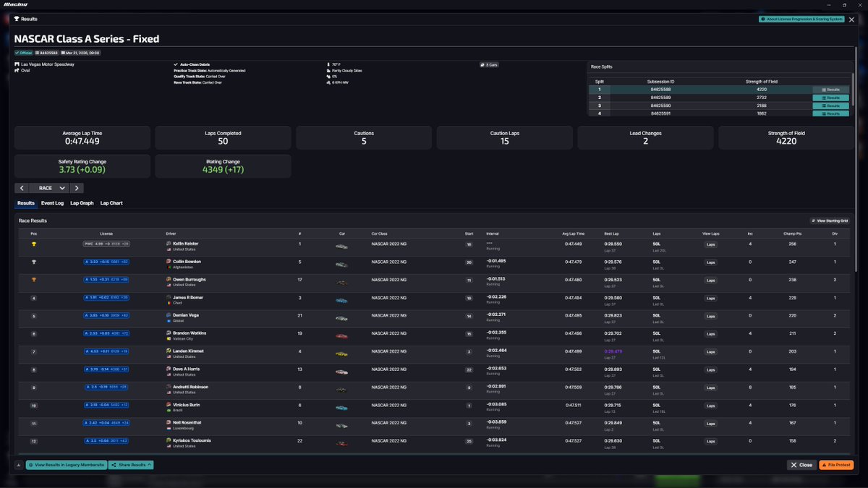Image resolution: width=868 pixels, height=488 pixels.
Task: Open the RACE session dropdown
Action: (x=48, y=188)
